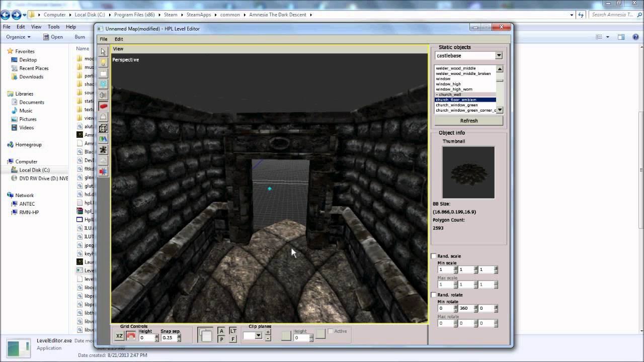Open the Clip planes dropdown
This screenshot has width=644, height=362.
pyautogui.click(x=259, y=335)
